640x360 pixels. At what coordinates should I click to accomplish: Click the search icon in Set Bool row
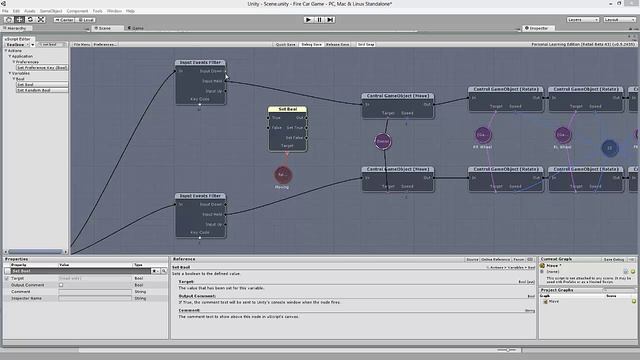(x=164, y=271)
